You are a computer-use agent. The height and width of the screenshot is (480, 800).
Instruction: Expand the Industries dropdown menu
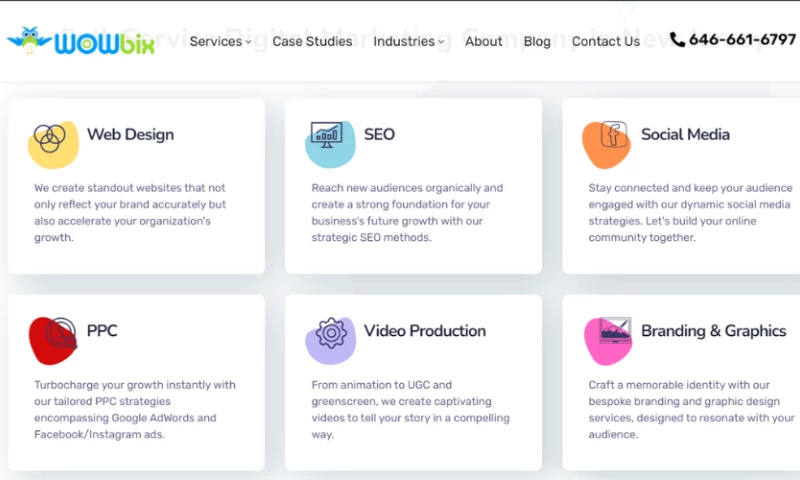[x=409, y=41]
